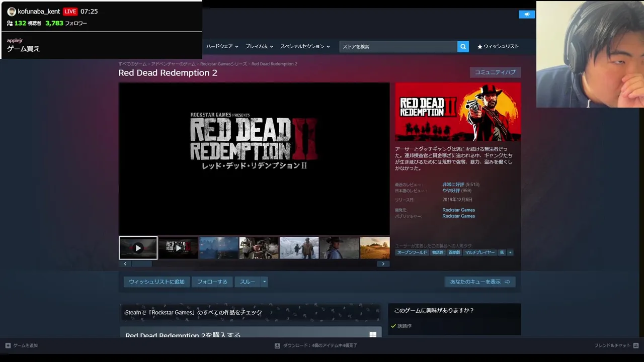Select the orange plains screenshot thumbnail
Viewport: 644px width, 362px height.
pyautogui.click(x=375, y=248)
